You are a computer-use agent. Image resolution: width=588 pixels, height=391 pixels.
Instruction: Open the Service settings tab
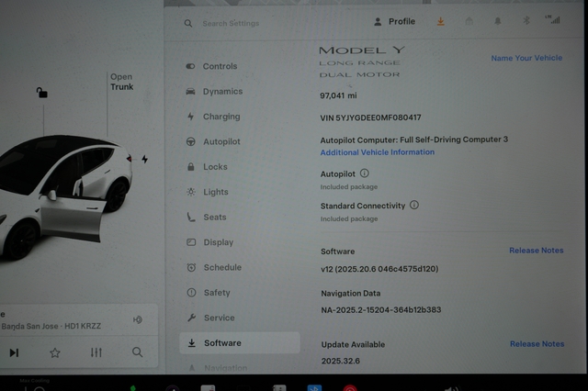point(210,318)
